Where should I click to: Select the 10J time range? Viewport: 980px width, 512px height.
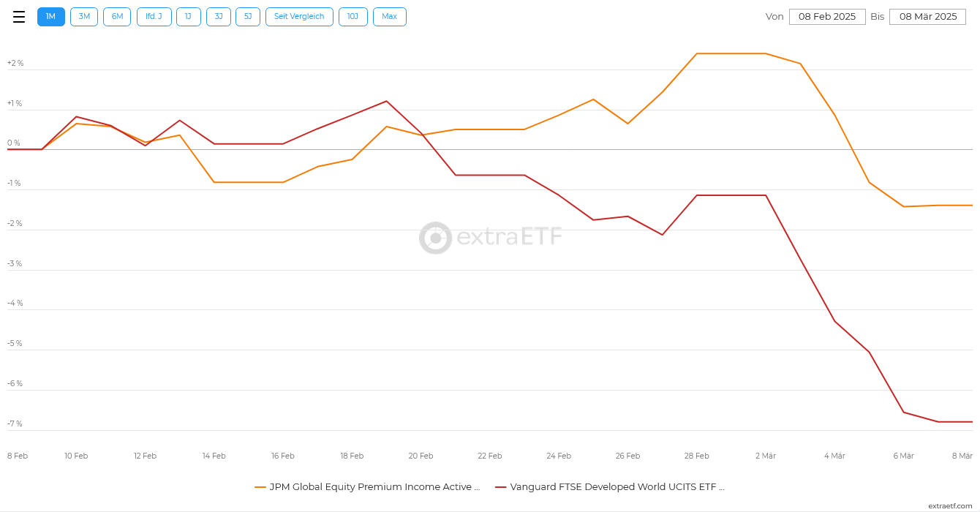pos(353,17)
